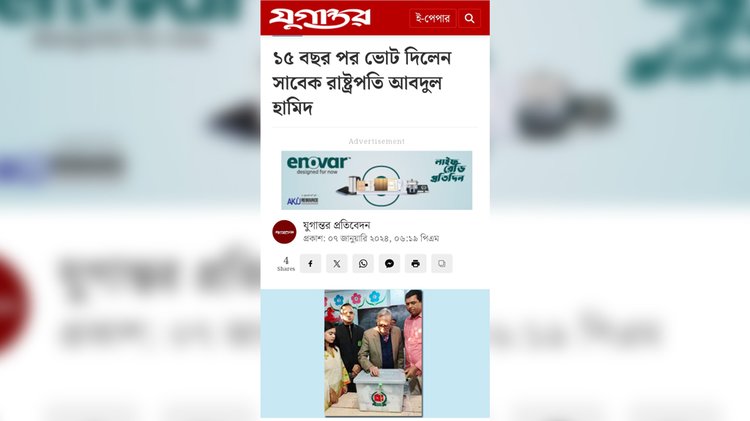Click the Bengali slogan text in ad
The image size is (750, 421).
tap(448, 170)
